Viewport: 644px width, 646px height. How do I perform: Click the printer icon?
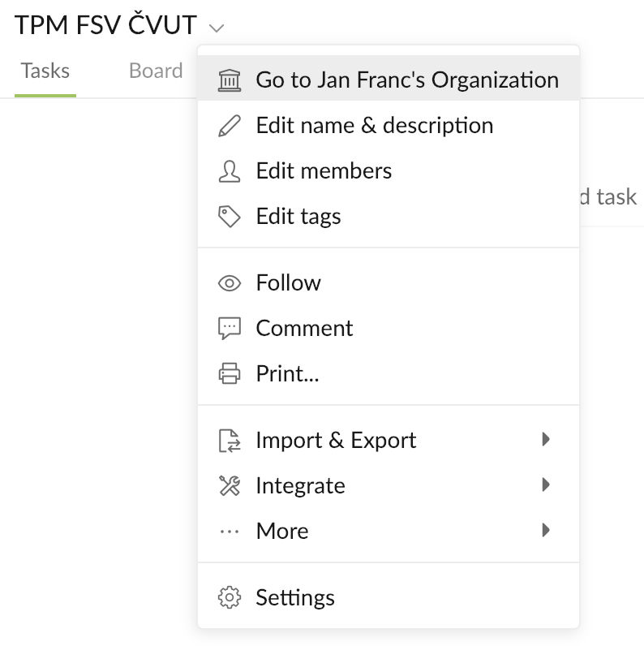coord(230,373)
